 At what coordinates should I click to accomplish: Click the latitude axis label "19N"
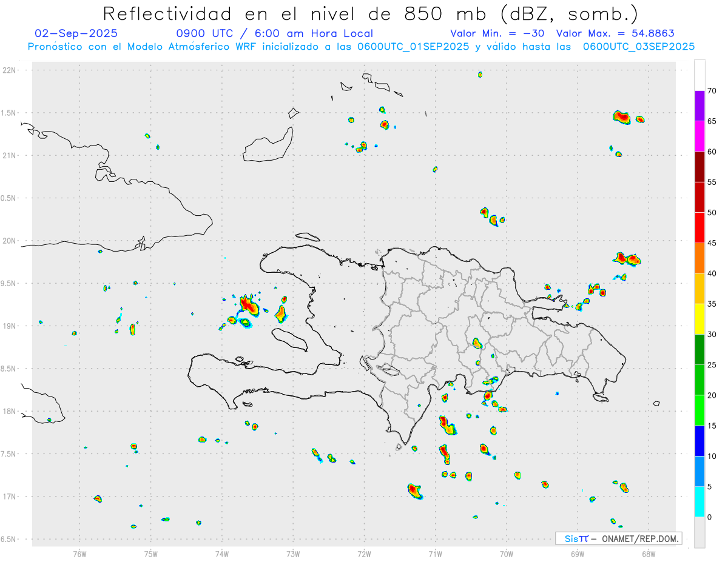tap(10, 326)
